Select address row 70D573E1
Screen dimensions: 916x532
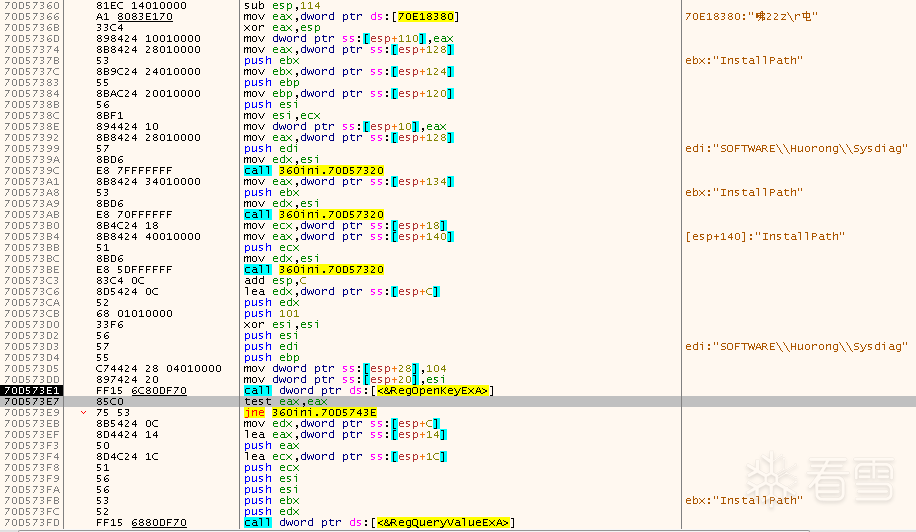(x=32, y=391)
